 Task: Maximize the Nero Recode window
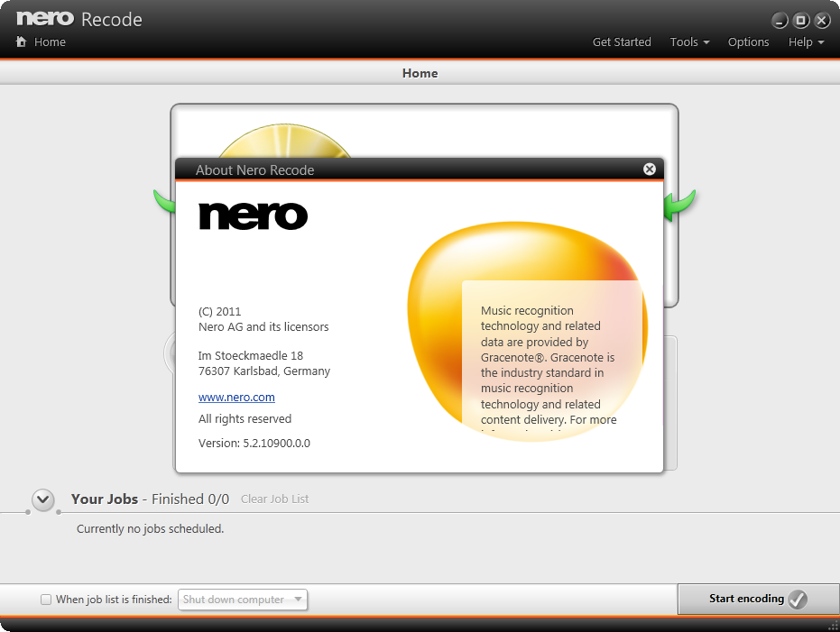click(x=800, y=21)
